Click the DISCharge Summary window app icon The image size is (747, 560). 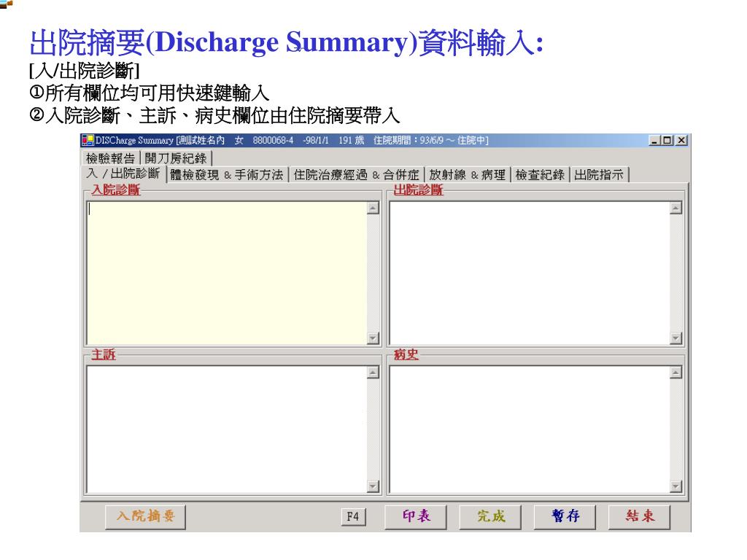[x=88, y=141]
